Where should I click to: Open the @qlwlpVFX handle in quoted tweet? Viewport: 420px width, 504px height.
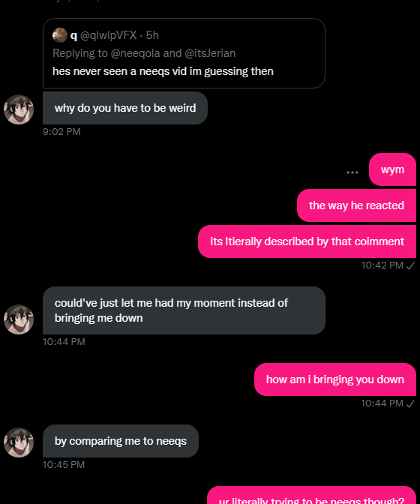pyautogui.click(x=108, y=35)
